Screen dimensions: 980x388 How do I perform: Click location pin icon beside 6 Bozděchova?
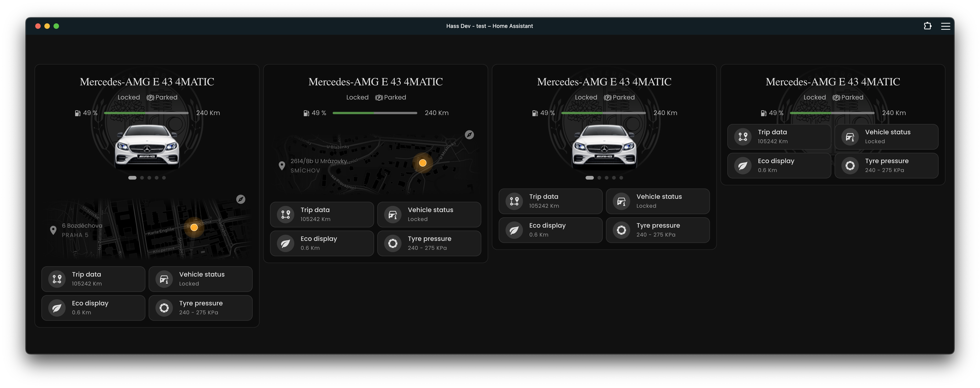pos(53,230)
